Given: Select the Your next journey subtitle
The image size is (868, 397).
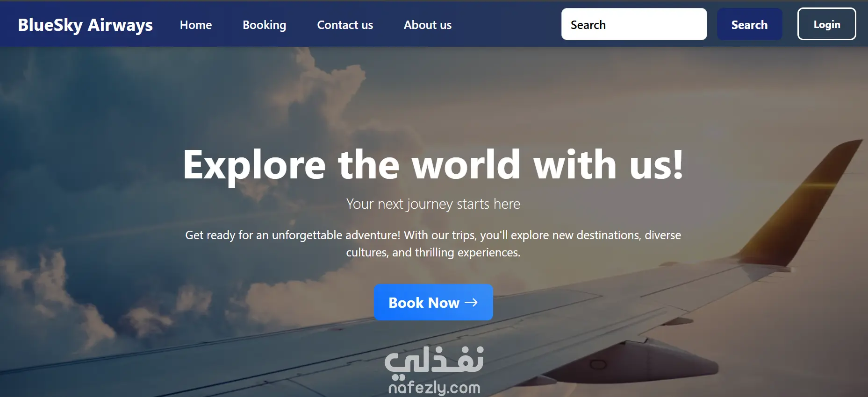Looking at the screenshot, I should coord(433,204).
